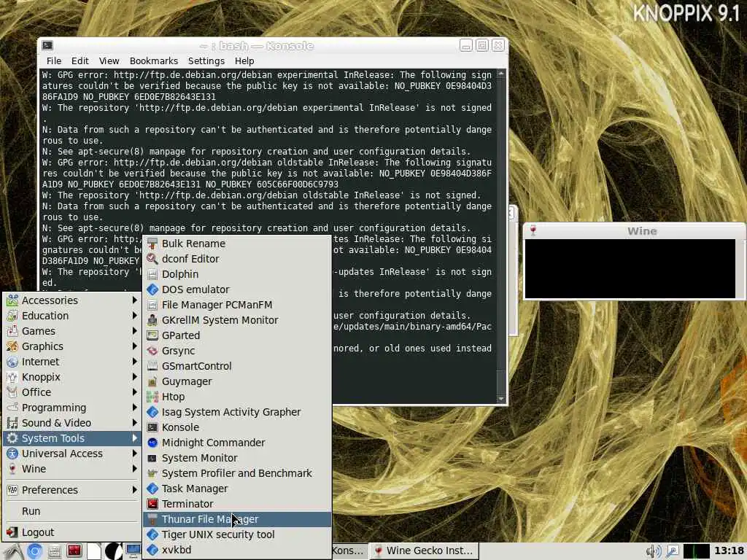Start the DOS emulator
Image resolution: width=747 pixels, height=560 pixels.
[237, 289]
